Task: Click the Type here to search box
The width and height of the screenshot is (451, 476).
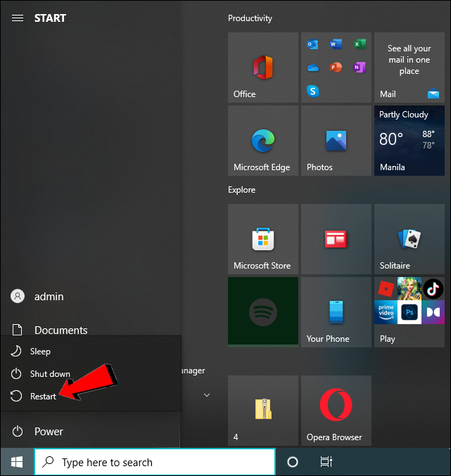Action: (155, 462)
